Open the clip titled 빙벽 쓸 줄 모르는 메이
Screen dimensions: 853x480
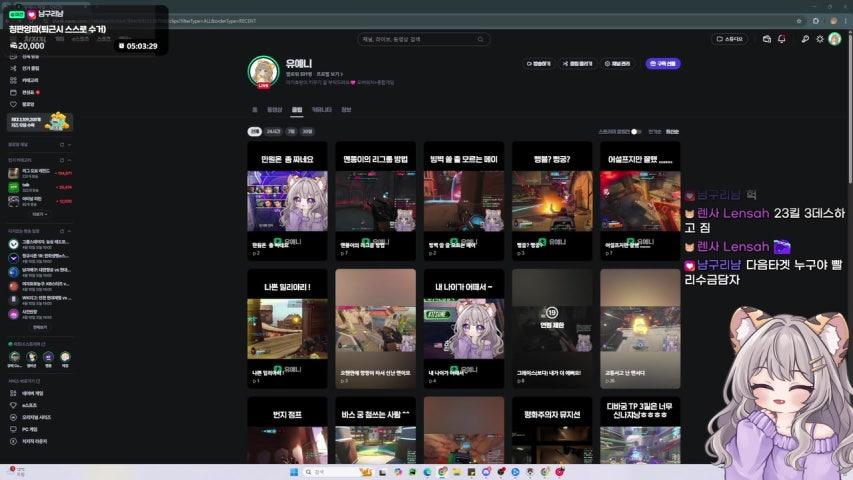(x=463, y=201)
